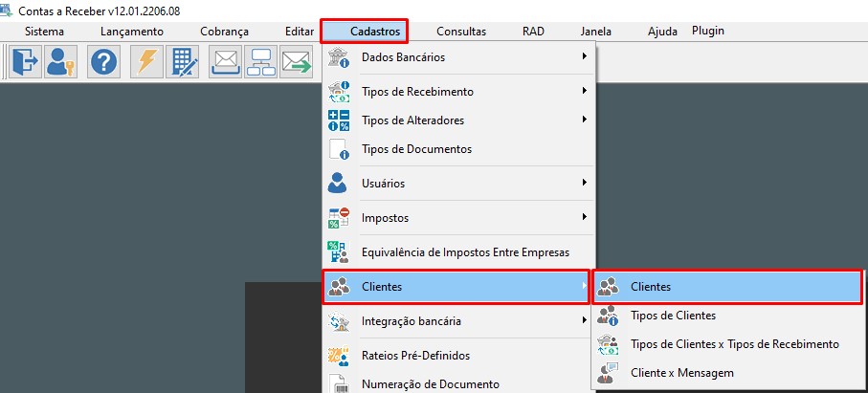Image resolution: width=868 pixels, height=393 pixels.
Task: Click the envelope with green arrow icon
Action: pos(296,61)
